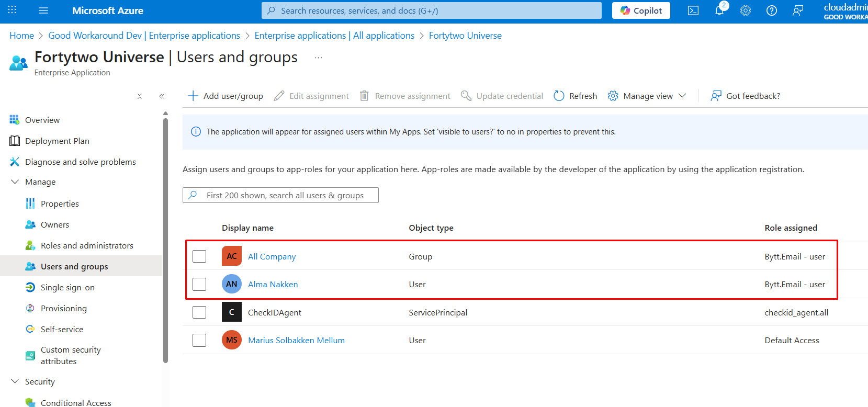This screenshot has height=407, width=868.
Task: Open Azure Cloud Shell icon
Action: click(693, 10)
